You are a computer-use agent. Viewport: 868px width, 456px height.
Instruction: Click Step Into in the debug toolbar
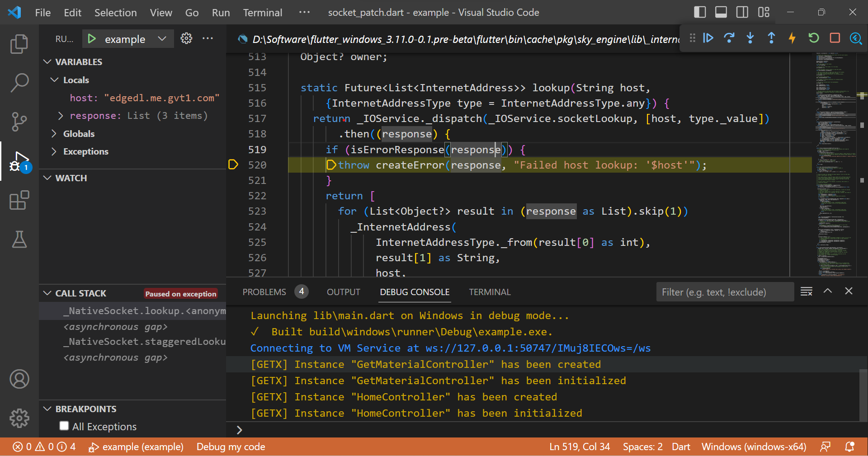pos(750,38)
